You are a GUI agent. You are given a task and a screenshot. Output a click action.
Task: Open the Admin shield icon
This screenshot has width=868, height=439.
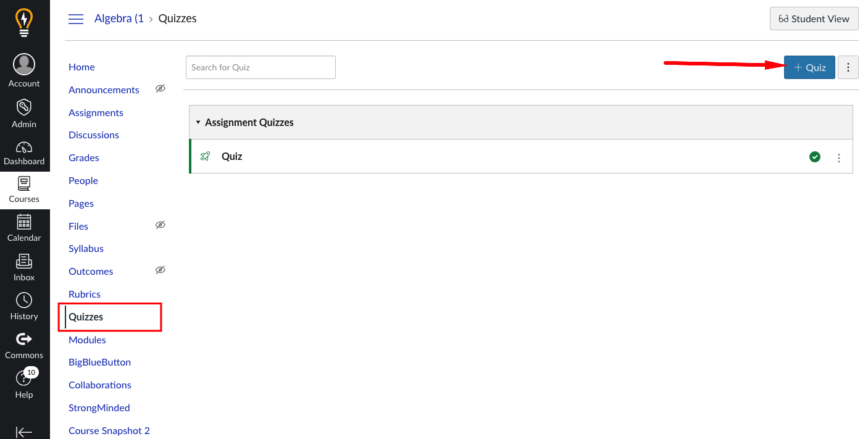pyautogui.click(x=24, y=107)
